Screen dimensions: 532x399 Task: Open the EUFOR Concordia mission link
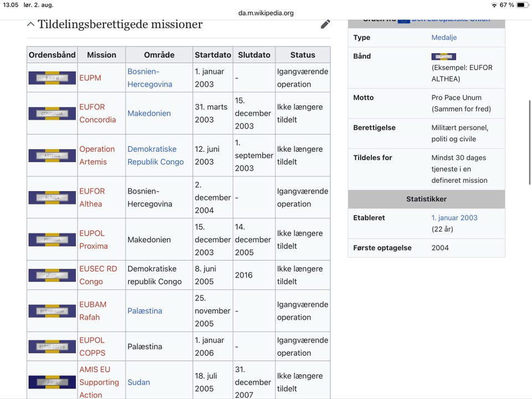point(98,113)
